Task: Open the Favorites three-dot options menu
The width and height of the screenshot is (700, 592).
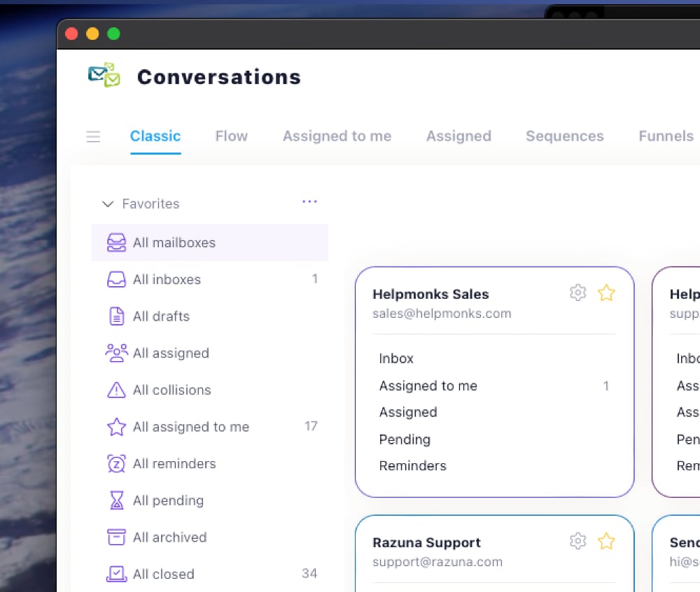Action: (x=309, y=202)
